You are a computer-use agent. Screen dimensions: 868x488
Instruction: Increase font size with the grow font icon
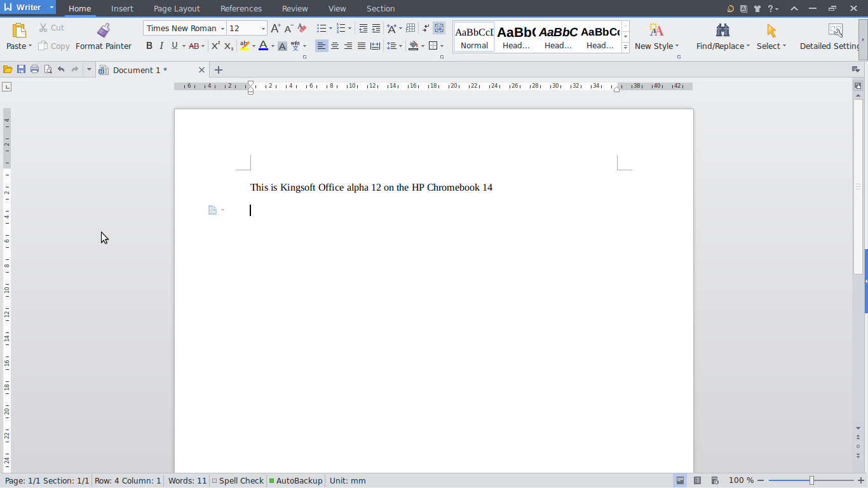pyautogui.click(x=275, y=29)
